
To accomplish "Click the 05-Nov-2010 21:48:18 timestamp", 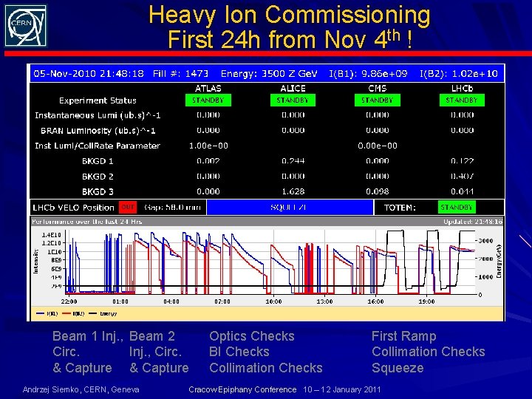I will (x=89, y=74).
